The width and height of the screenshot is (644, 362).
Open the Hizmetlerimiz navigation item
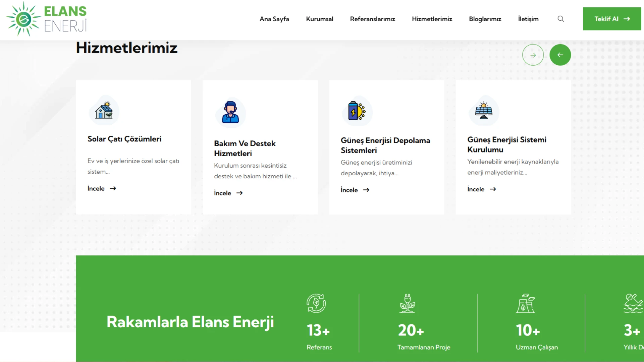coord(432,19)
